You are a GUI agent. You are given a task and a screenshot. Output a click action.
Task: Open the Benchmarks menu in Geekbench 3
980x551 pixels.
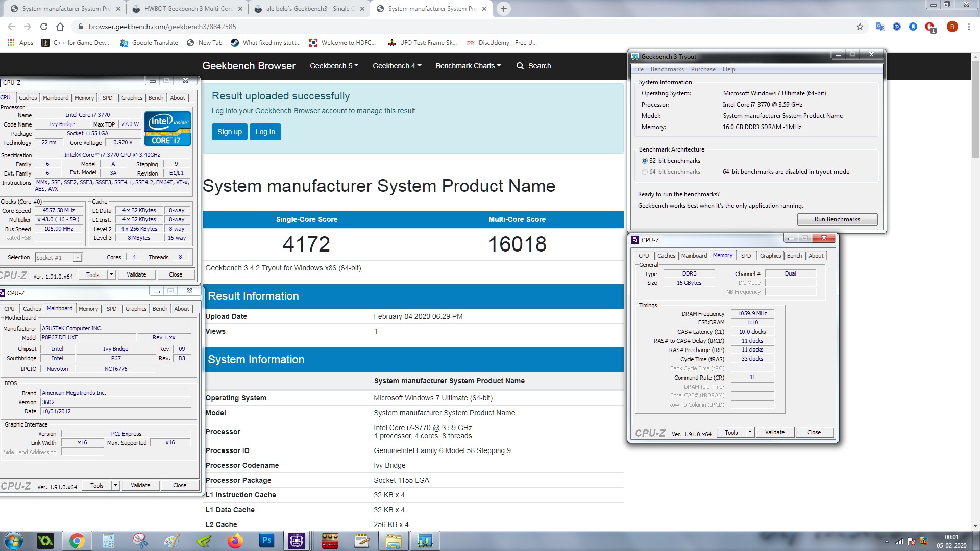pos(667,69)
